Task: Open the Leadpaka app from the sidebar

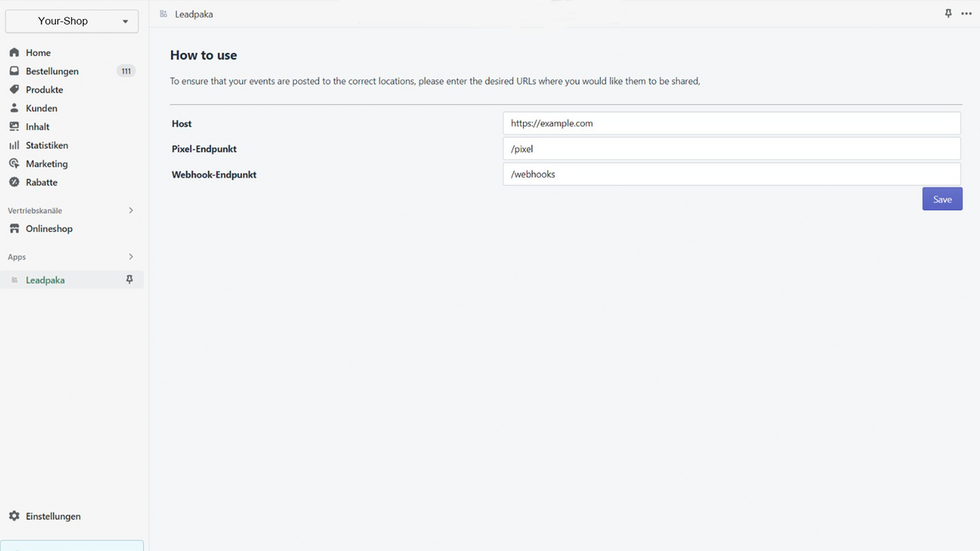Action: click(x=45, y=279)
